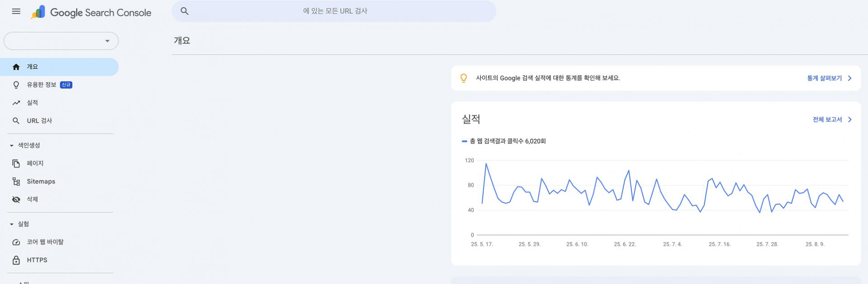Click the HTTPS lock icon
This screenshot has width=868, height=284.
click(16, 260)
